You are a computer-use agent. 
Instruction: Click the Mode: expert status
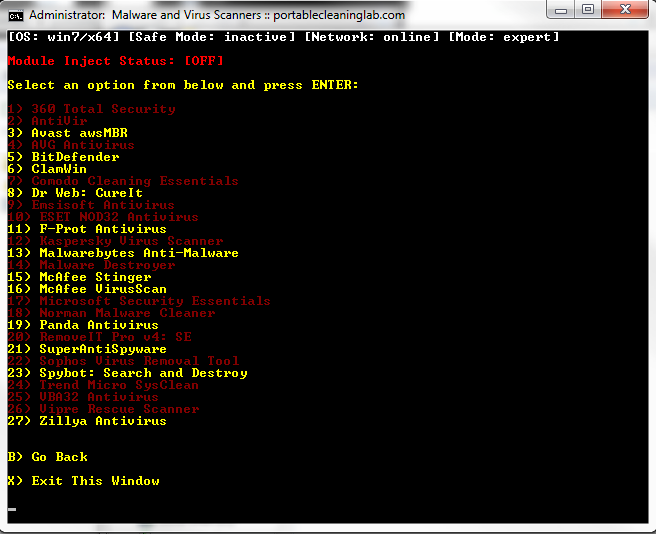[x=504, y=37]
